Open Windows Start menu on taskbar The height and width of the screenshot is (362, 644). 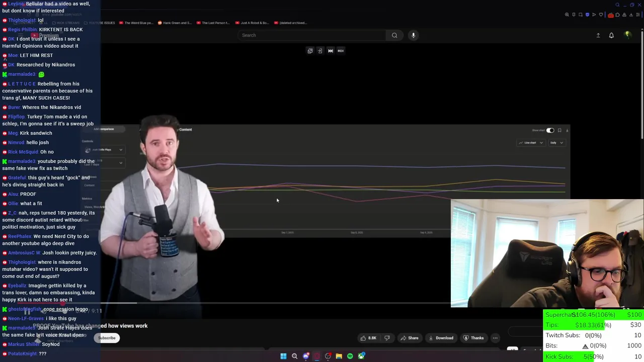(x=283, y=356)
